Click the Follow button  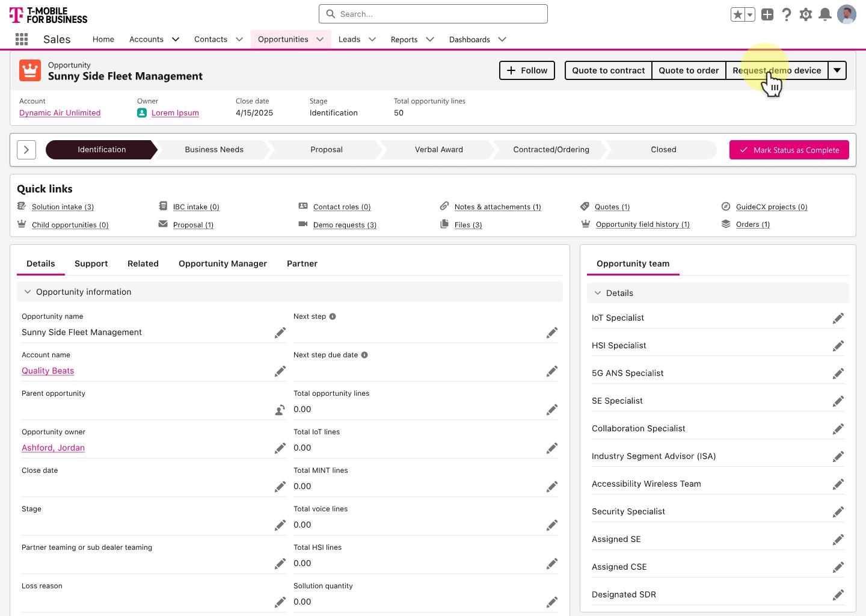pyautogui.click(x=527, y=70)
